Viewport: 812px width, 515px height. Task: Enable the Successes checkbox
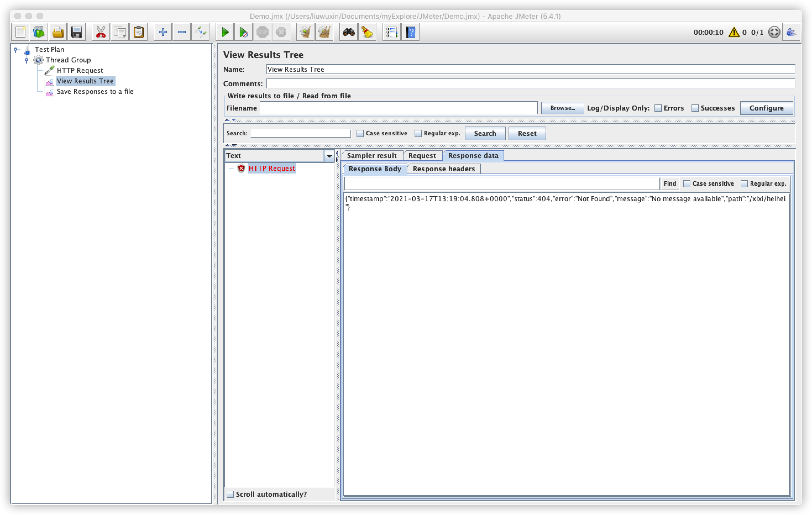click(695, 108)
